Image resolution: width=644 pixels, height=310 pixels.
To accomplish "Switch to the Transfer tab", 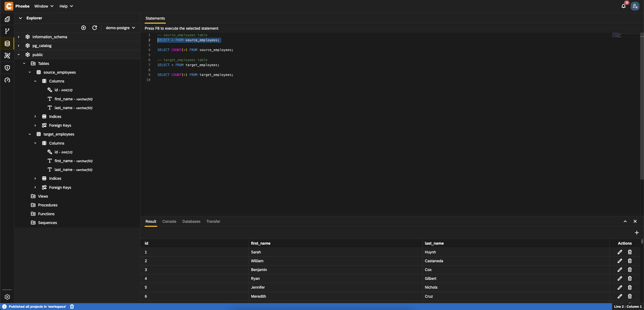I will click(x=213, y=221).
